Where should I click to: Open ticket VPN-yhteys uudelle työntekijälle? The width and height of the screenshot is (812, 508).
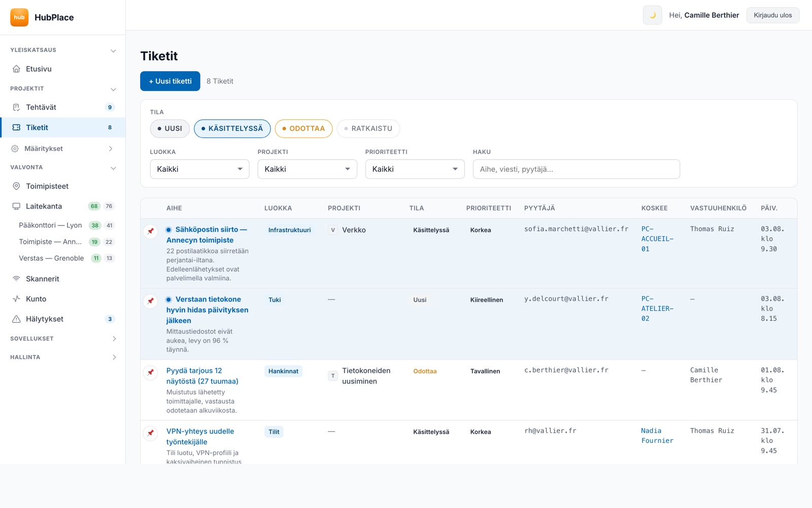(200, 436)
